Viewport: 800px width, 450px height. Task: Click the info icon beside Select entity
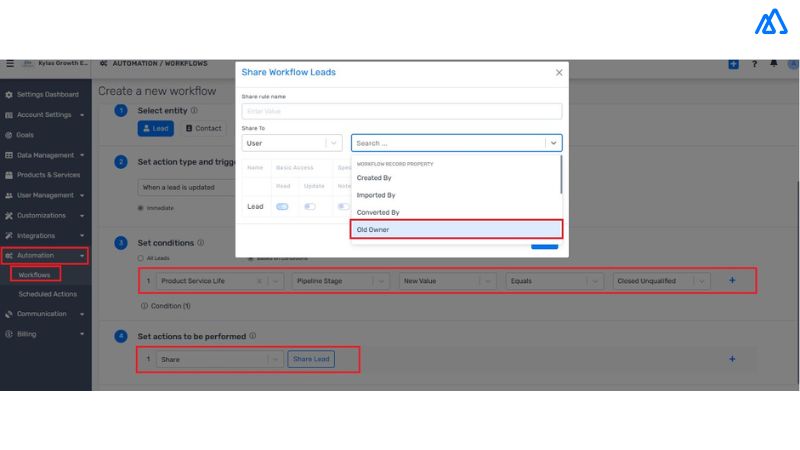tap(194, 110)
